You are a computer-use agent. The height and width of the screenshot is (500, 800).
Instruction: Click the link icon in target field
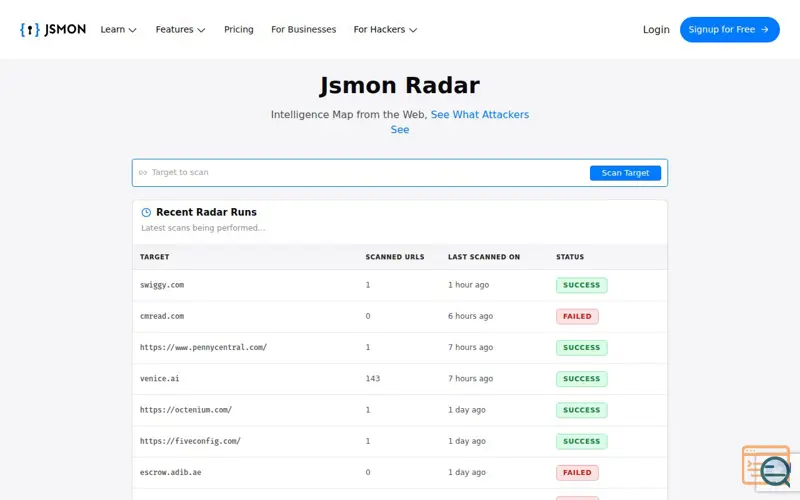143,172
